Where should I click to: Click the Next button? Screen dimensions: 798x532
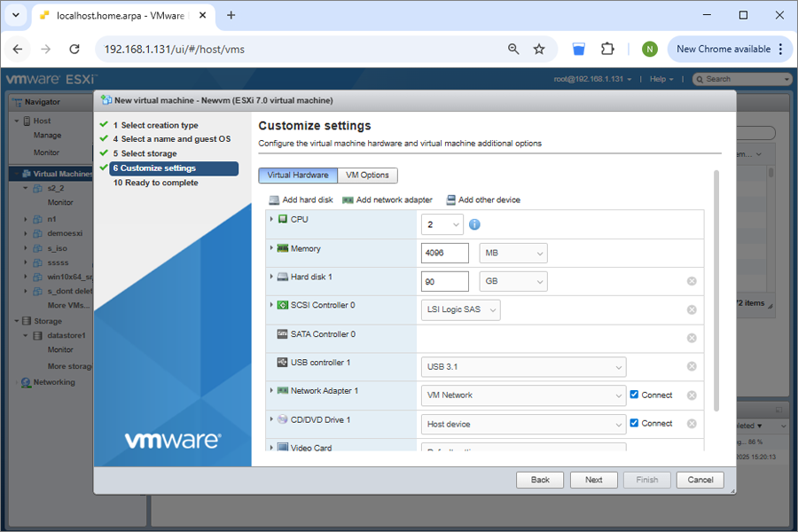(x=593, y=480)
